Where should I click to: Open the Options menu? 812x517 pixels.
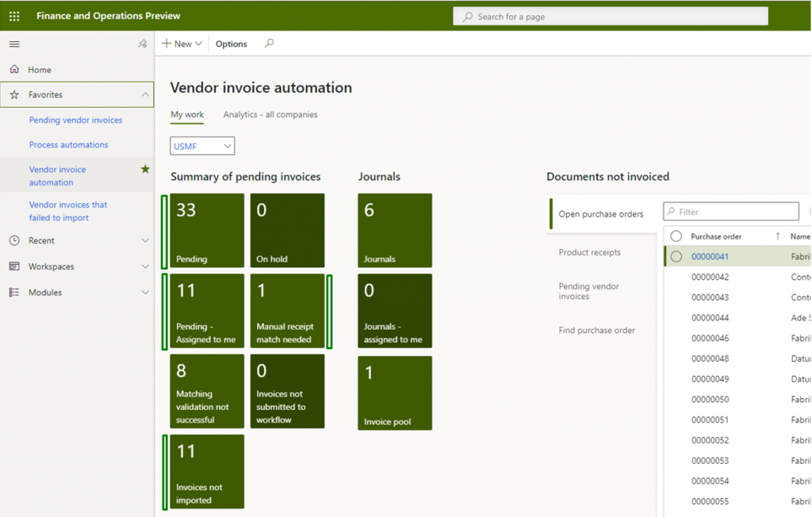(x=231, y=44)
